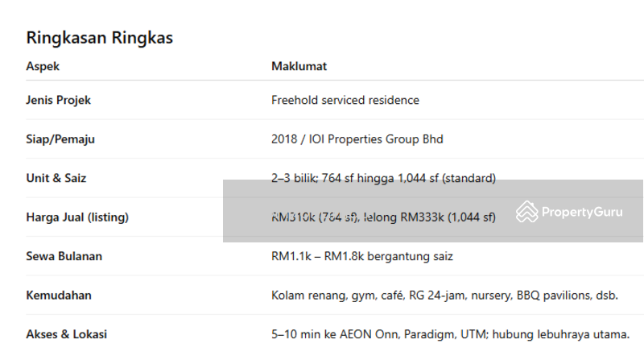Screen dimensions: 644x360
Task: Click the PropertyGuru watermark text
Action: [582, 212]
